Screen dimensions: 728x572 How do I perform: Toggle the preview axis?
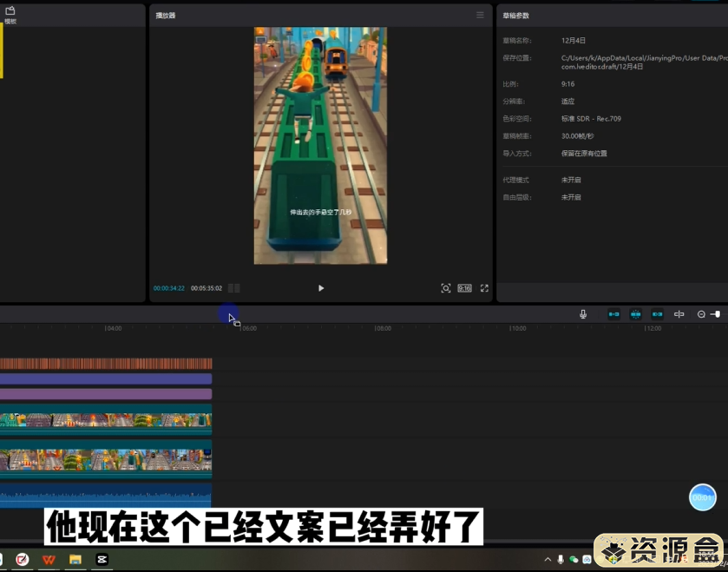pos(679,314)
